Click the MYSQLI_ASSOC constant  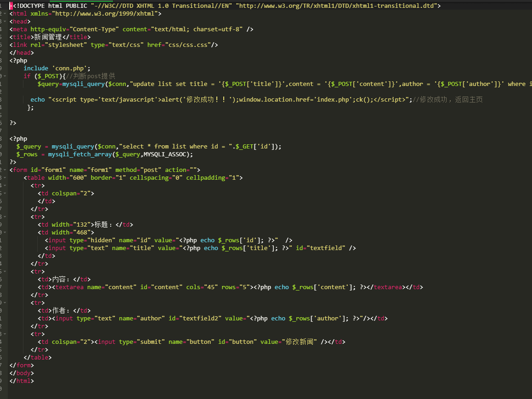coord(164,154)
